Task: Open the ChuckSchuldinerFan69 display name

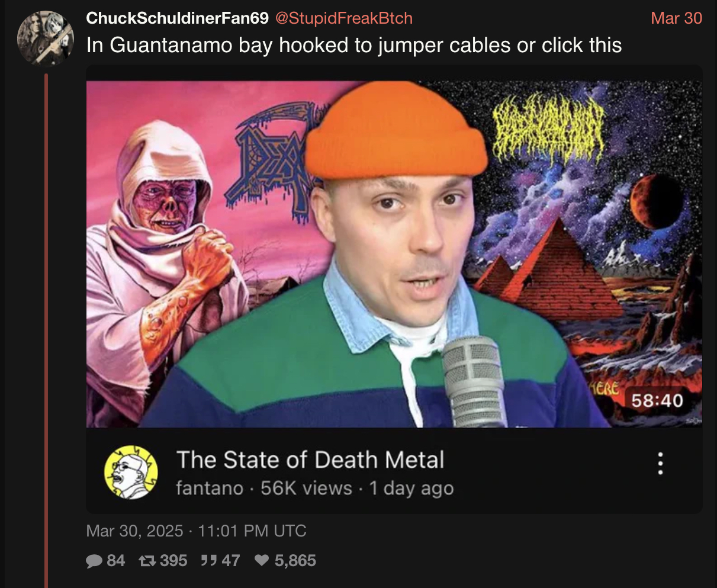Action: [177, 18]
